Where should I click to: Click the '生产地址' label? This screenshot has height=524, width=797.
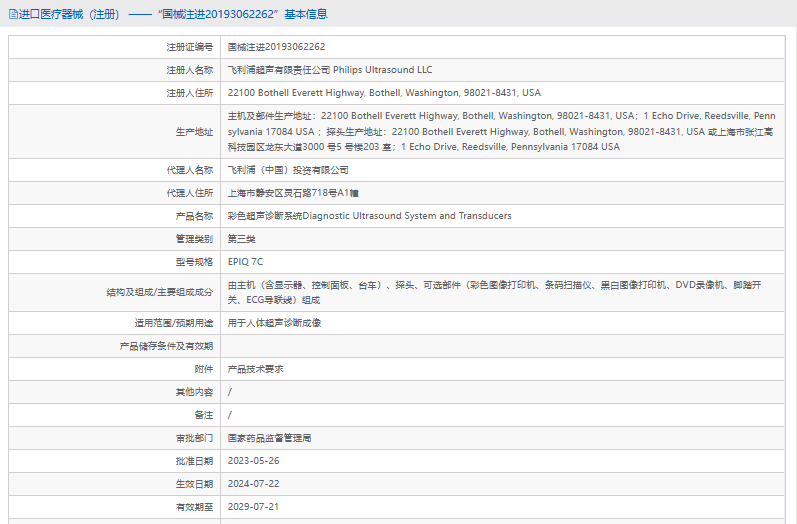tap(194, 132)
